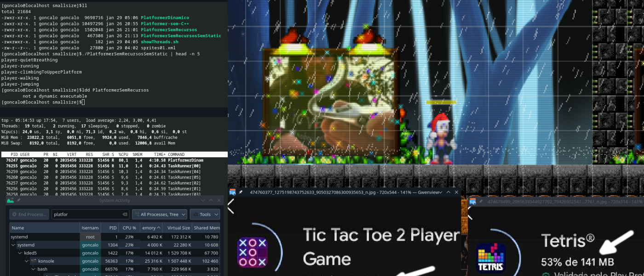The image size is (644, 276).
Task: Click the yellow health bar above player
Action: pyautogui.click(x=441, y=102)
